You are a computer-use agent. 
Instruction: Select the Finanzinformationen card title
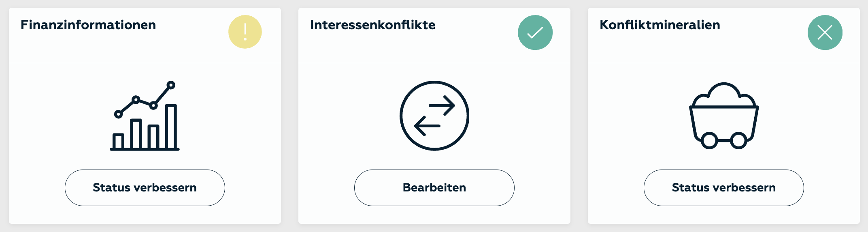coord(88,25)
